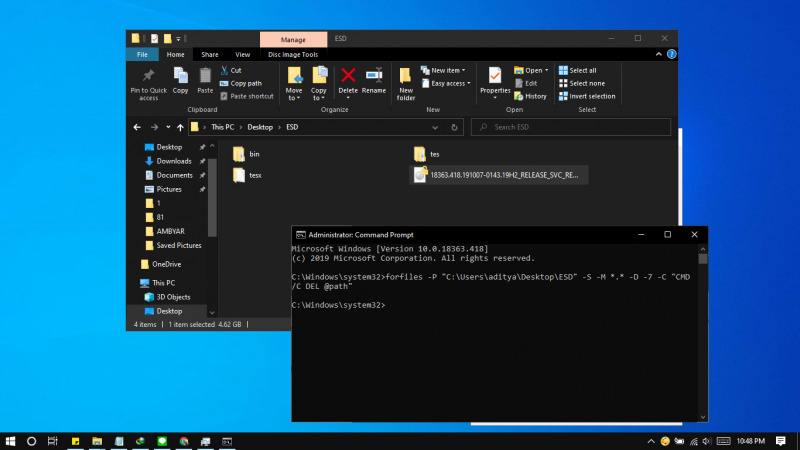The height and width of the screenshot is (450, 800).
Task: Open the File tab
Action: click(142, 54)
